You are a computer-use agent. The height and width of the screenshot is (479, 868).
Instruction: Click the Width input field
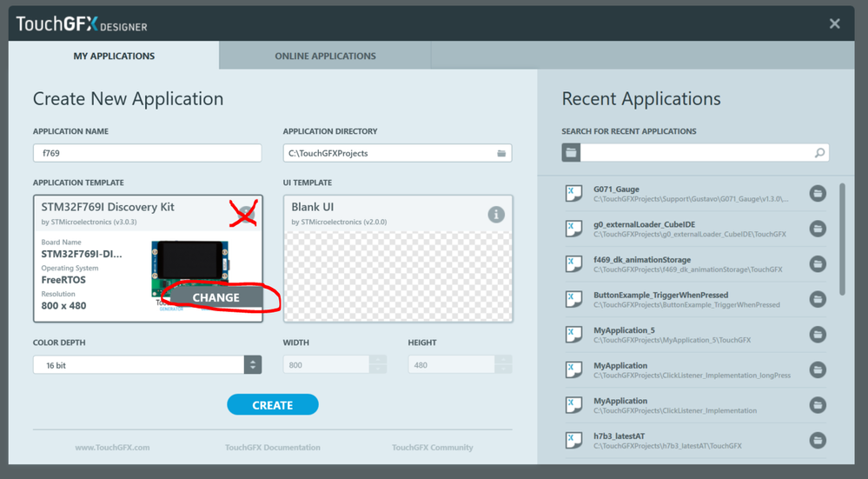(326, 365)
